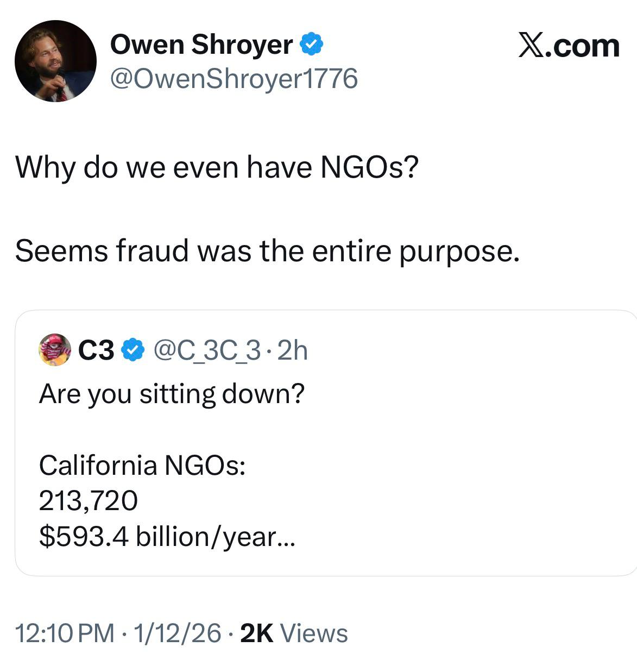Click the X logo in X.com
Viewport: 637px width, 672px height.
pos(531,45)
